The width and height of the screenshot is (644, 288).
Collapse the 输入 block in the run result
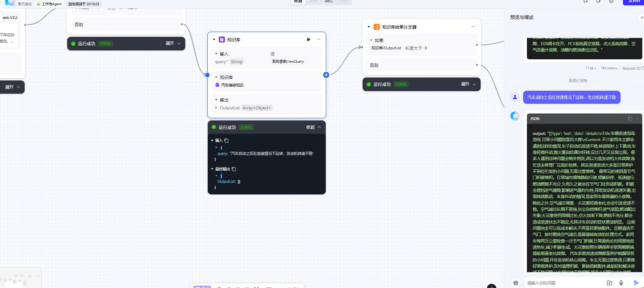[x=212, y=140]
